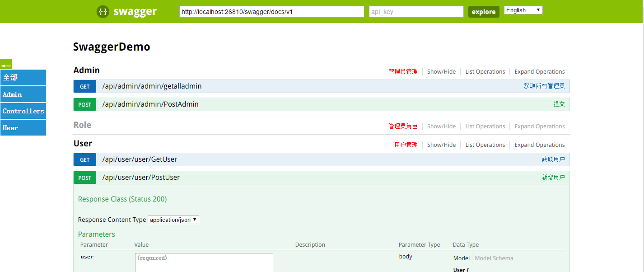Click the Value column header
644x272 pixels.
pyautogui.click(x=141, y=245)
